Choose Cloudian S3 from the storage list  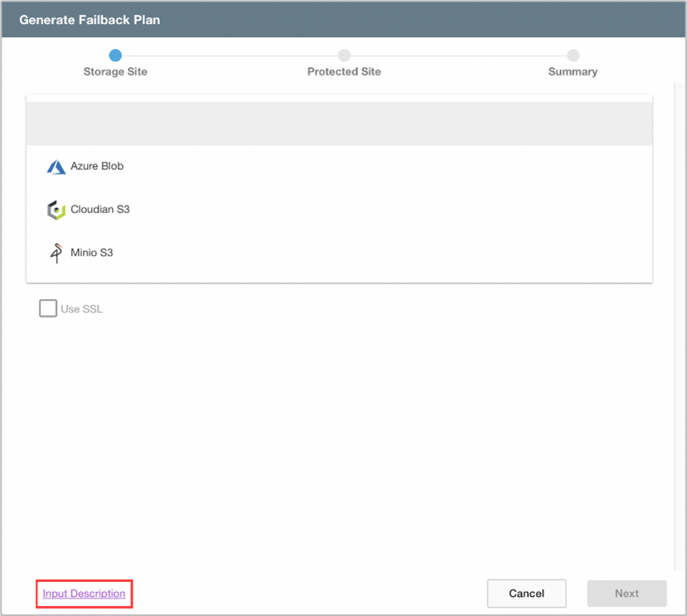point(99,210)
